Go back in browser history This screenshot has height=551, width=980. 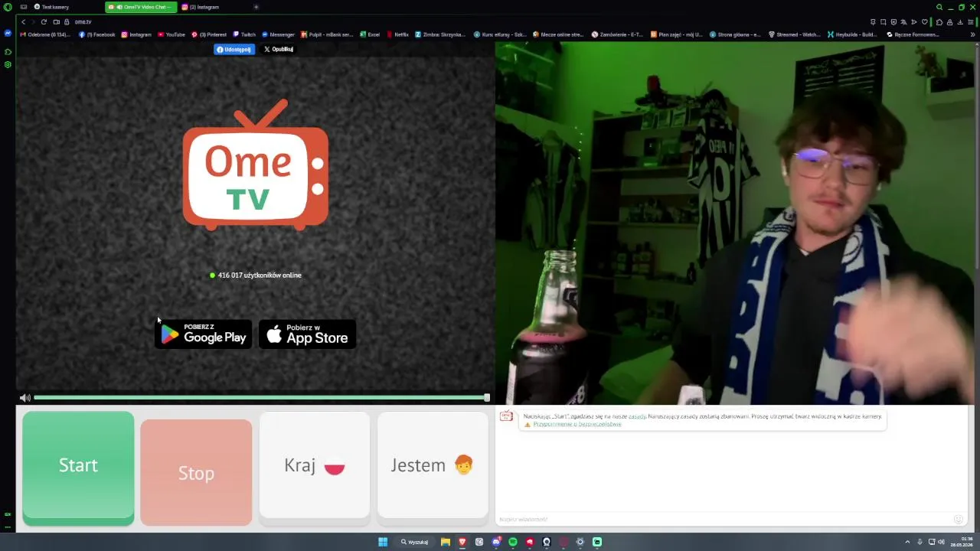click(x=24, y=21)
